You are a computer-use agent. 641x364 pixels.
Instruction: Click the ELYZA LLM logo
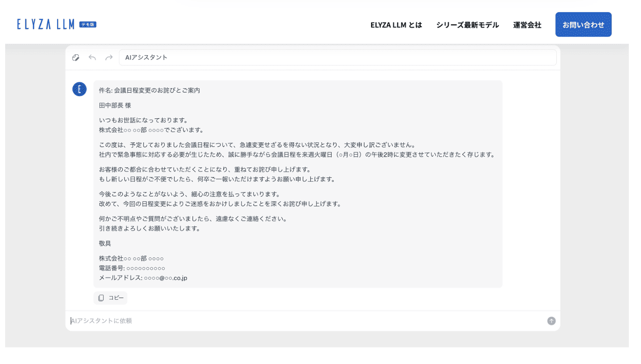(45, 24)
